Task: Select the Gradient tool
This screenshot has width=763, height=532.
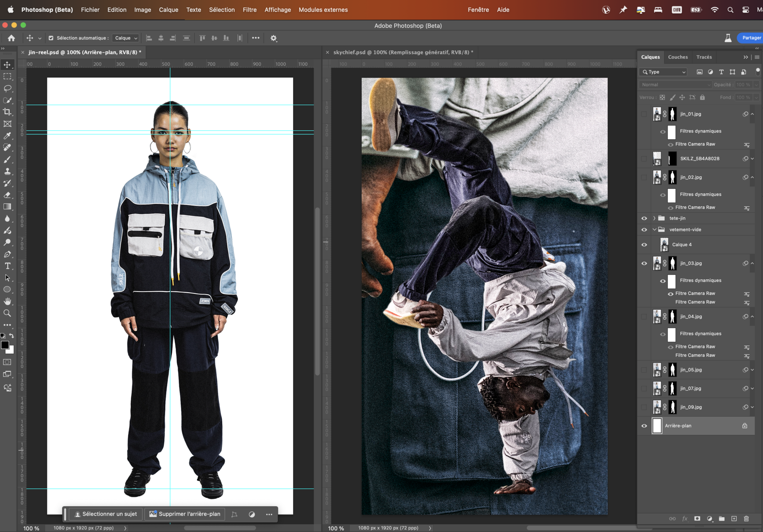Action: pyautogui.click(x=7, y=207)
